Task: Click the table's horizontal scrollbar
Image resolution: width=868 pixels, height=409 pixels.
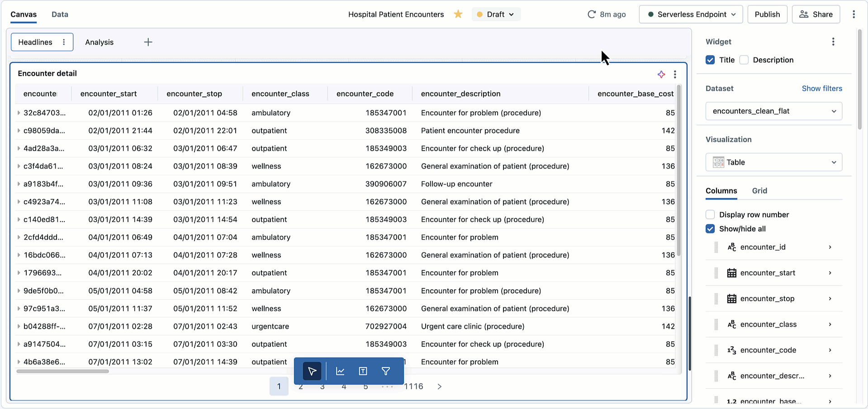Action: point(63,371)
